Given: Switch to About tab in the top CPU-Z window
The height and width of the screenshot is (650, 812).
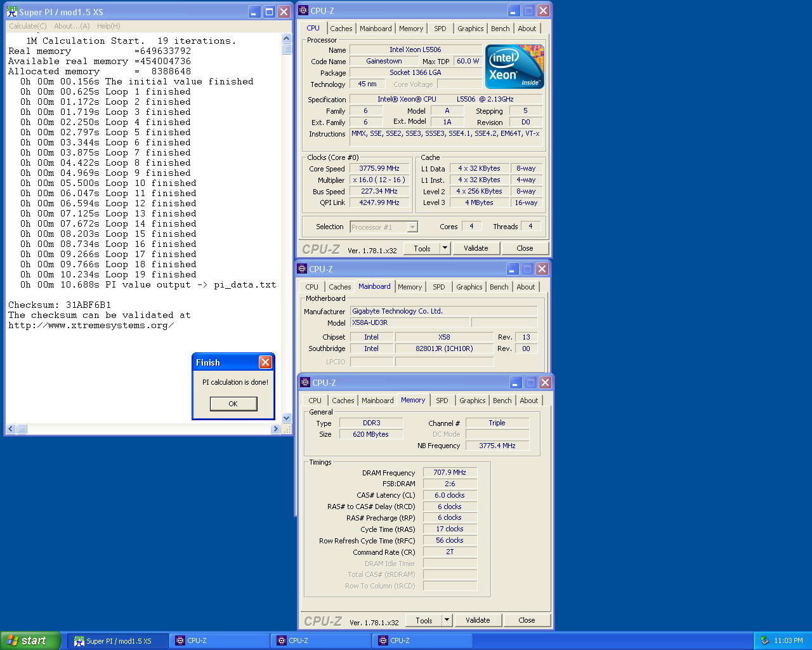Looking at the screenshot, I should [527, 29].
